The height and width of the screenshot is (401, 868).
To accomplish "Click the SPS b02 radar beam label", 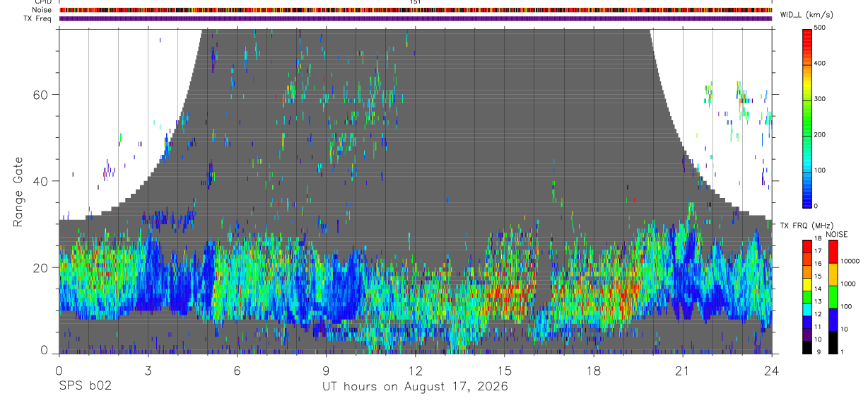I will point(84,386).
